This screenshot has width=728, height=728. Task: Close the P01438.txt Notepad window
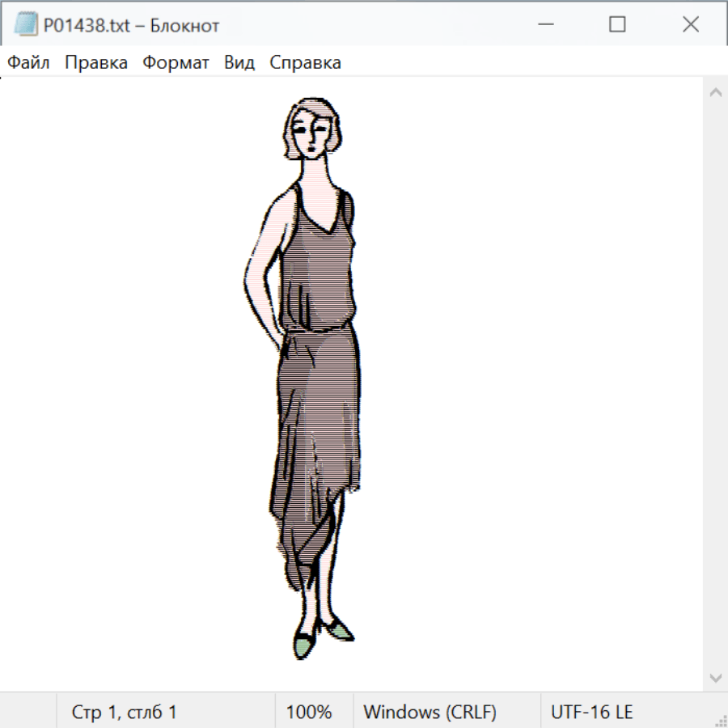pyautogui.click(x=690, y=25)
